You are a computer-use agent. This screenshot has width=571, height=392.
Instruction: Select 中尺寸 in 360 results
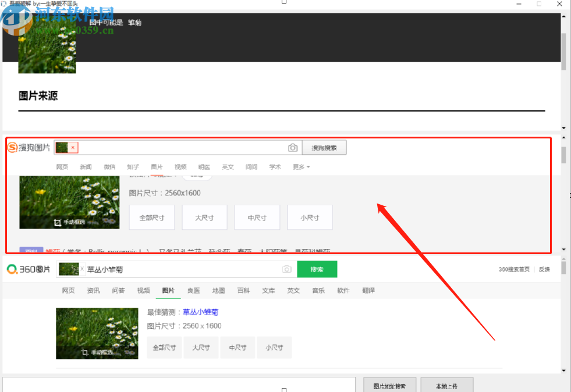click(238, 348)
